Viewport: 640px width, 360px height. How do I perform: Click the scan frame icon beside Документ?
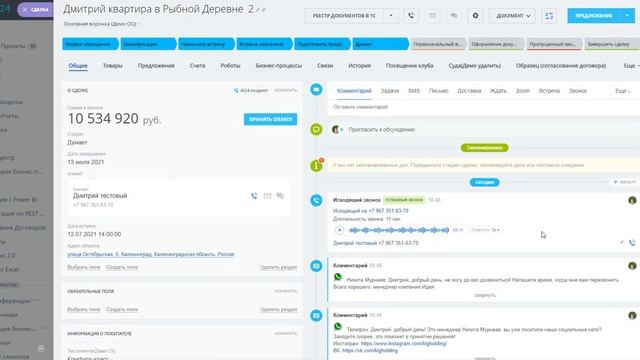pos(549,16)
